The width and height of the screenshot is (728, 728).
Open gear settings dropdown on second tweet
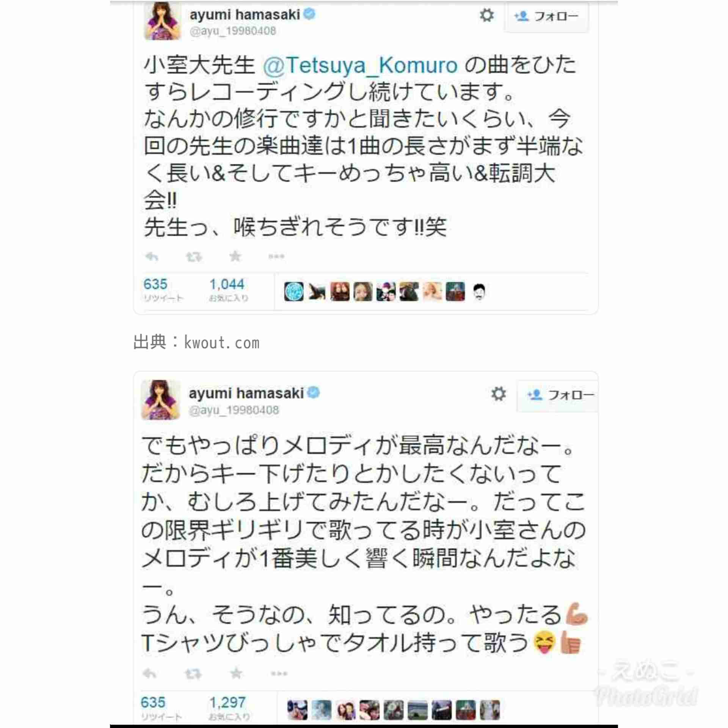[x=498, y=394]
